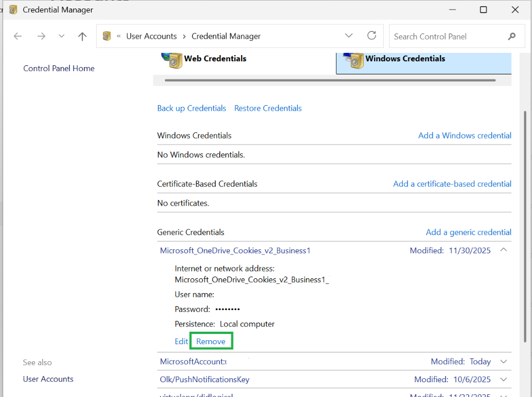The image size is (532, 397).
Task: Click the Persistence Local computer text
Action: (x=225, y=324)
